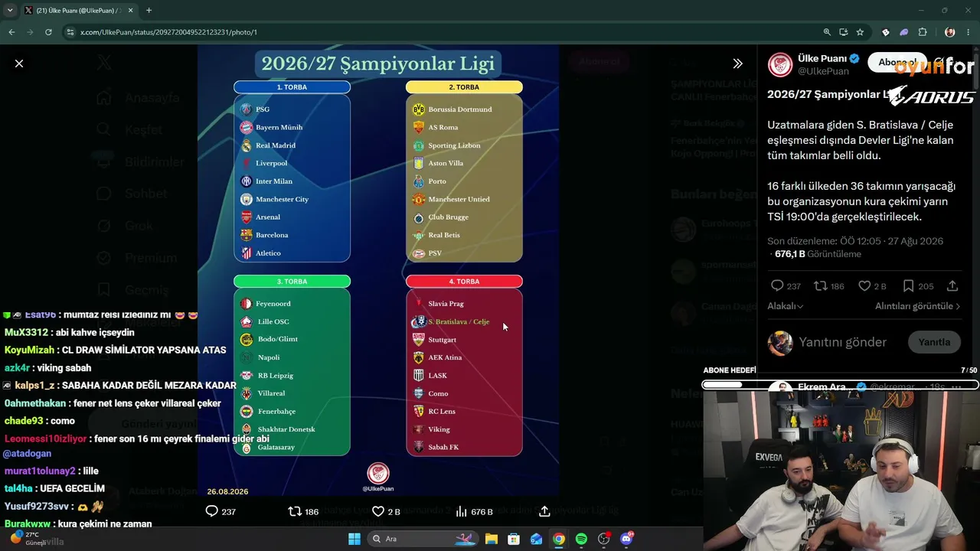The width and height of the screenshot is (980, 551).
Task: Click 'Real Madrid' in the first pot
Action: tap(276, 145)
